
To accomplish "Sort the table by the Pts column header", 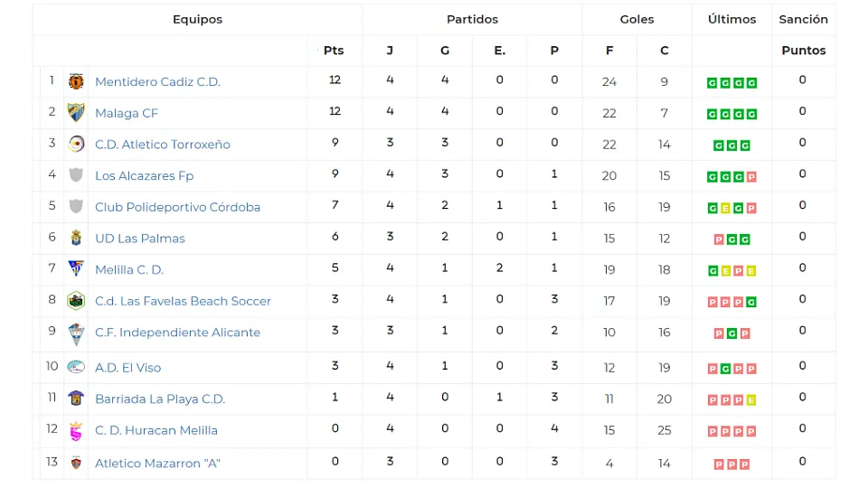I will click(334, 51).
